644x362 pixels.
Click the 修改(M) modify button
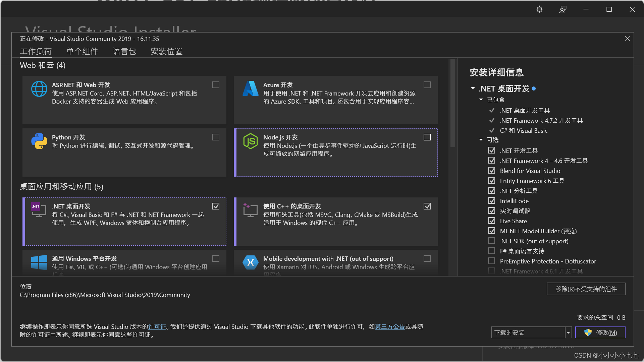pyautogui.click(x=600, y=333)
